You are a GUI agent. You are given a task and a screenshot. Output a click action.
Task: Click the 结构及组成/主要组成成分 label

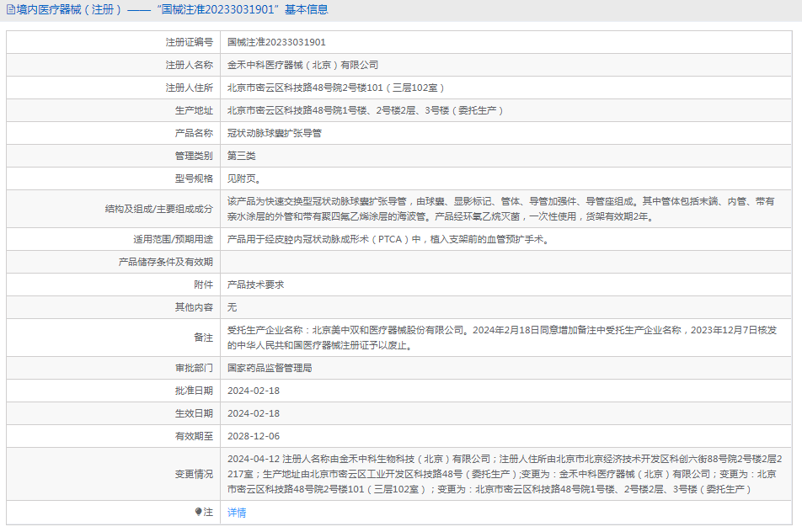click(158, 209)
